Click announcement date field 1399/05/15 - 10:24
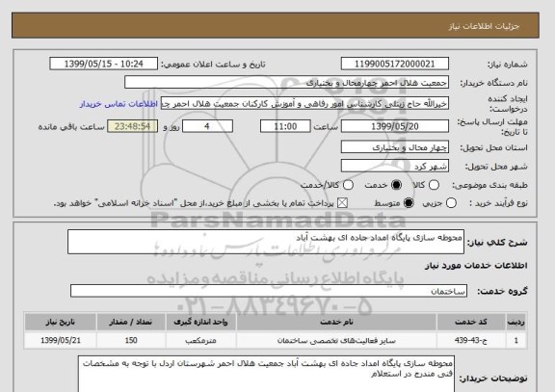 104,64
